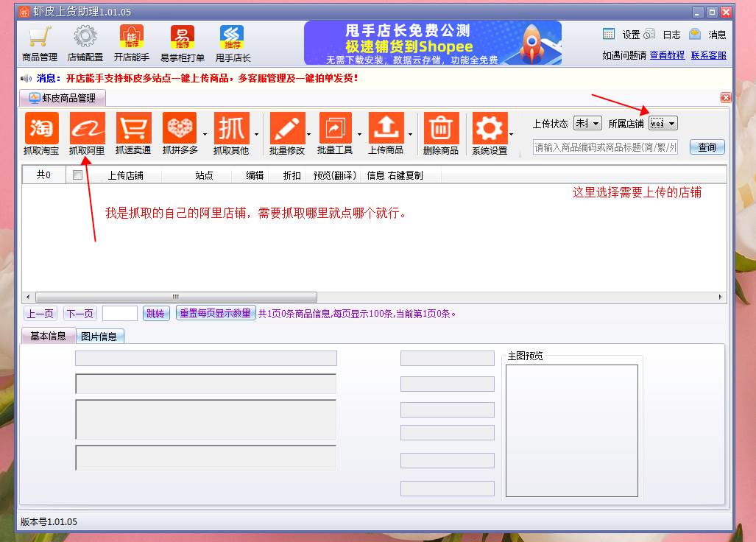
Task: Toggle the select-all checkbox in table header
Action: tap(77, 175)
